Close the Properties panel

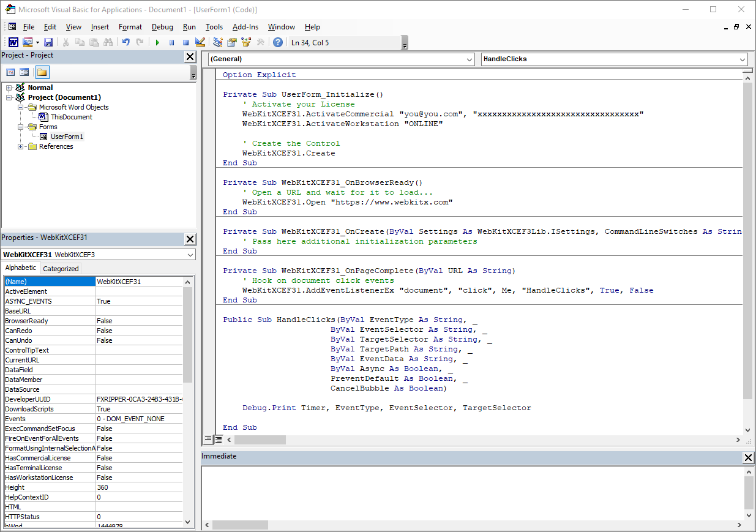coord(190,239)
